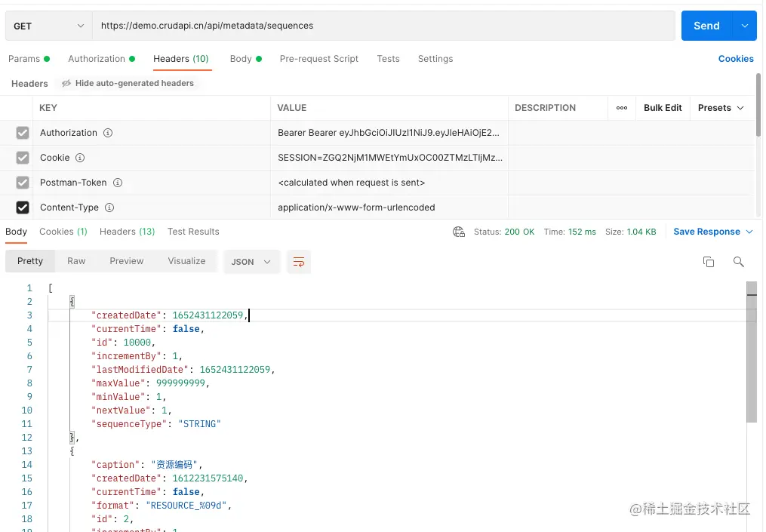Image resolution: width=766 pixels, height=532 pixels.
Task: Click the "format": "RESOURCE_%09d" line
Action: point(162,506)
